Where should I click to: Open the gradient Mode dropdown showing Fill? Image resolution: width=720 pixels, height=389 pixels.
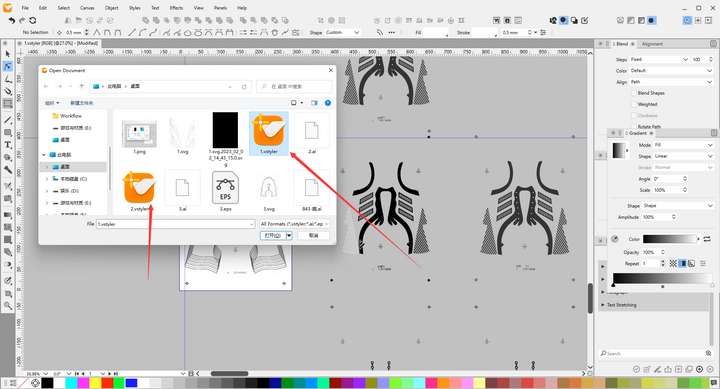click(683, 145)
